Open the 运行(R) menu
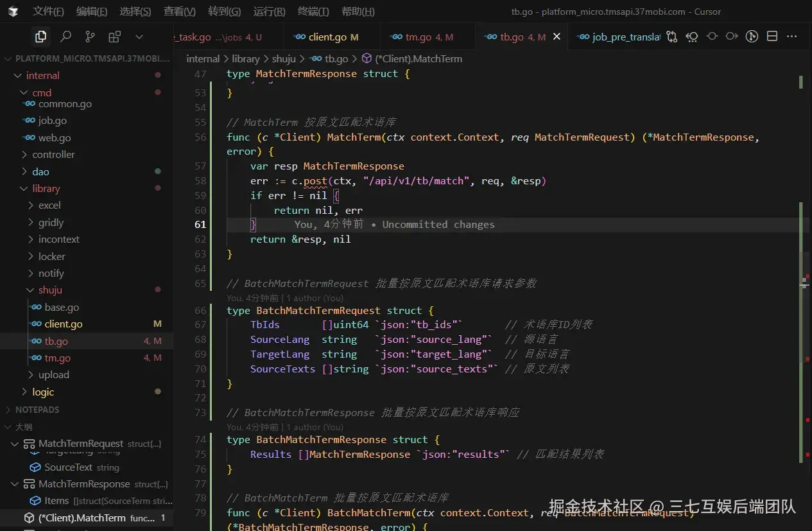 [269, 12]
